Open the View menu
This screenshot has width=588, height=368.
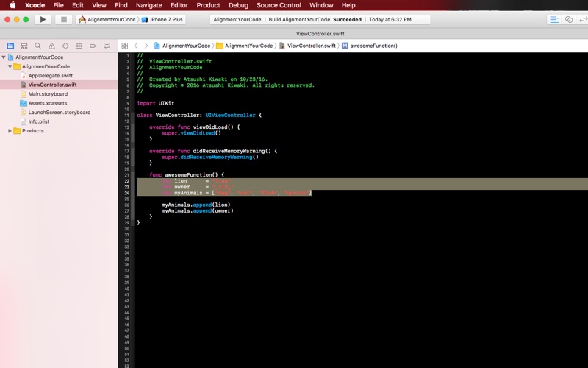coord(99,5)
